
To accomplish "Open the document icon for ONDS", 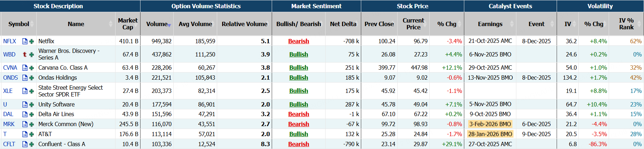I will click(x=25, y=78).
